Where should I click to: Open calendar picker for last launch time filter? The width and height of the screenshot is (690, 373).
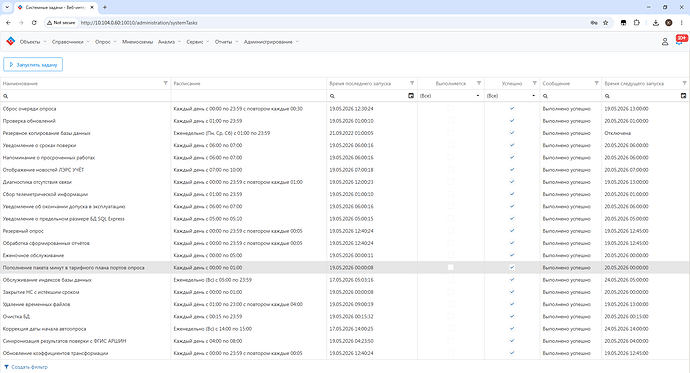click(411, 95)
